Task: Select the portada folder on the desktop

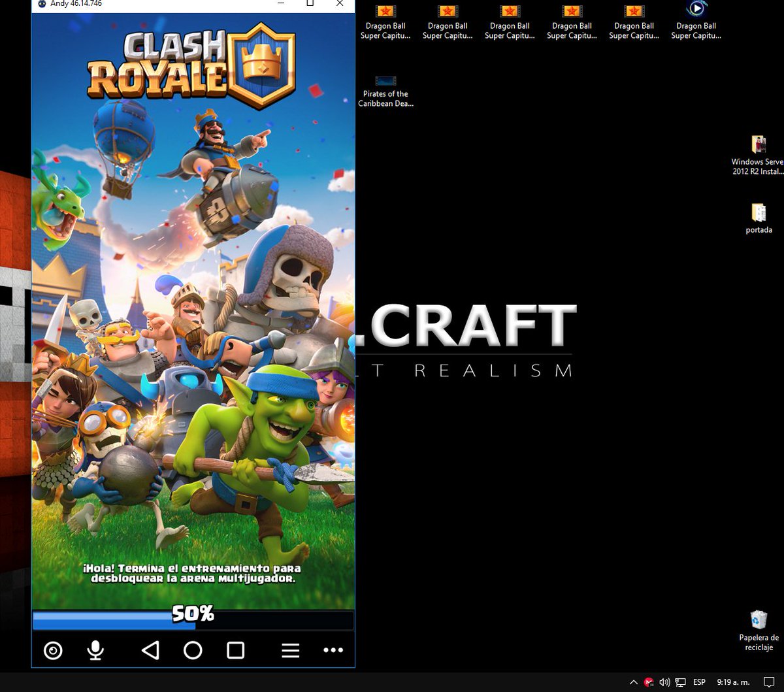Action: (x=759, y=218)
